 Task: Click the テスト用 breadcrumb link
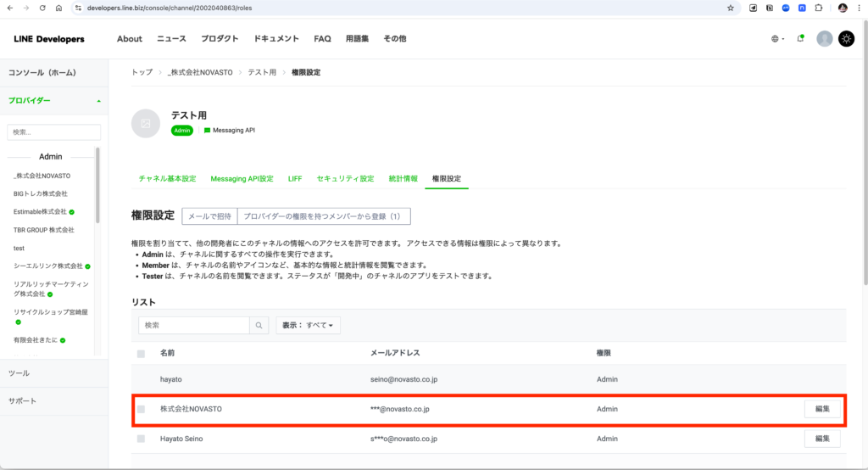(x=262, y=73)
